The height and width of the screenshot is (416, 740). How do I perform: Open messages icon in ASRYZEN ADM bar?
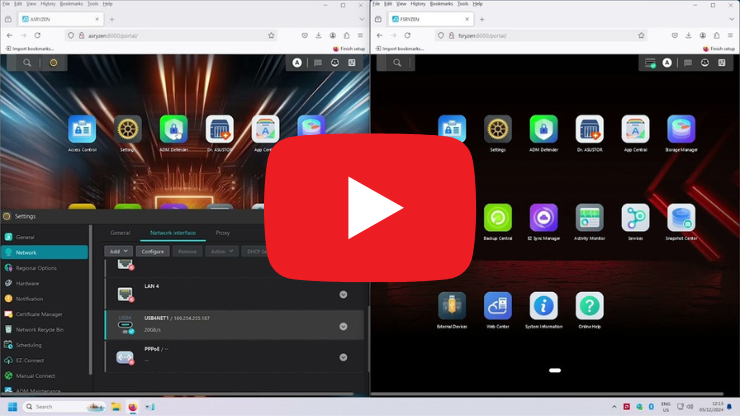tap(318, 63)
